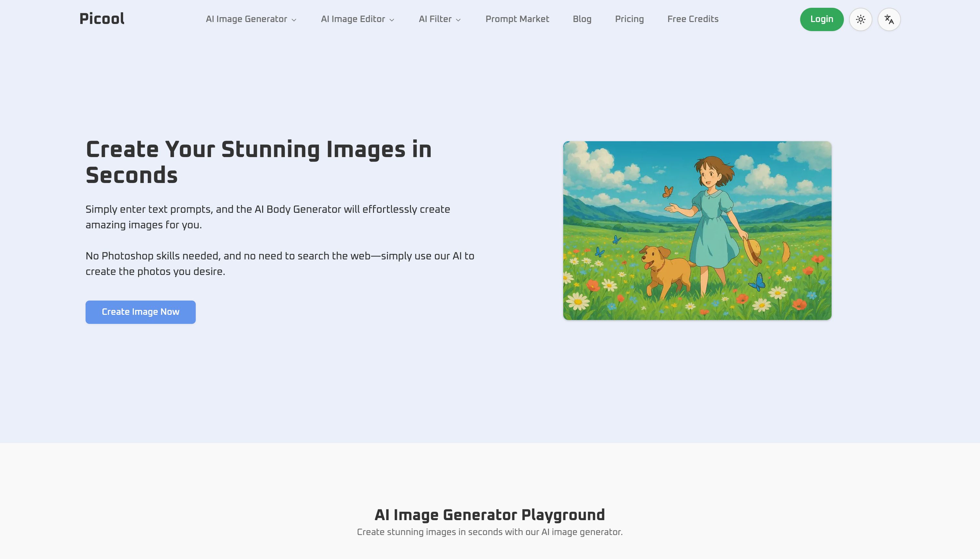Open the girl and dog meadow illustration
Viewport: 980px width, 559px height.
click(x=697, y=230)
